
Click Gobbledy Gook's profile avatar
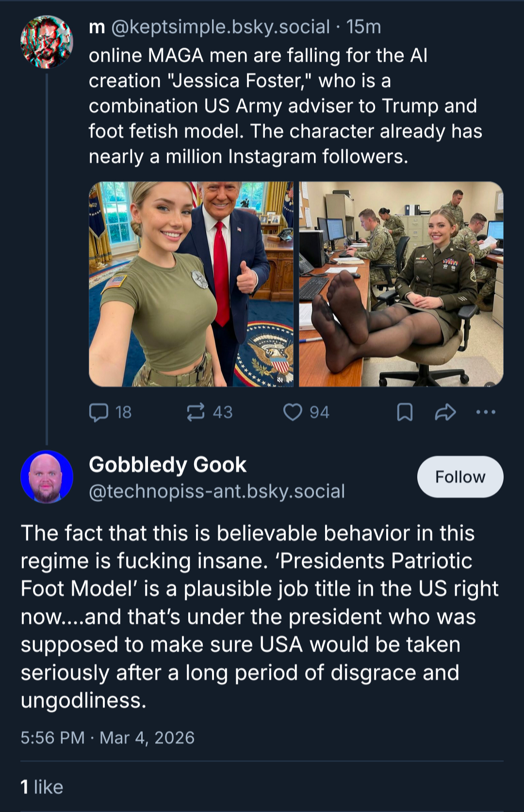47,476
